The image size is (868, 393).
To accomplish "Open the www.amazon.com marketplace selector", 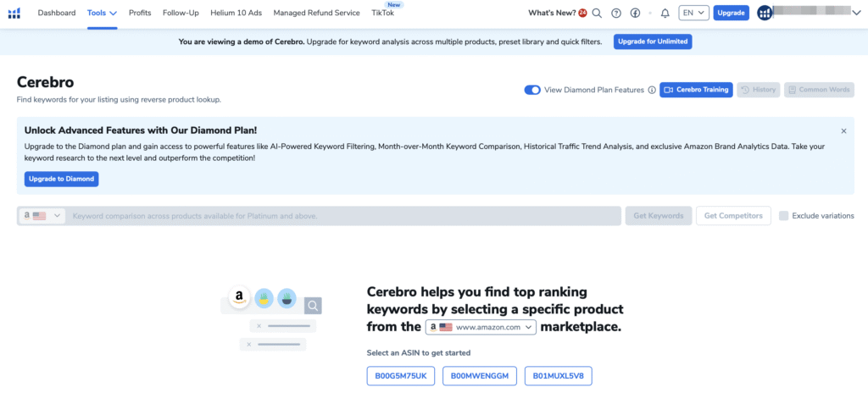I will [x=481, y=326].
